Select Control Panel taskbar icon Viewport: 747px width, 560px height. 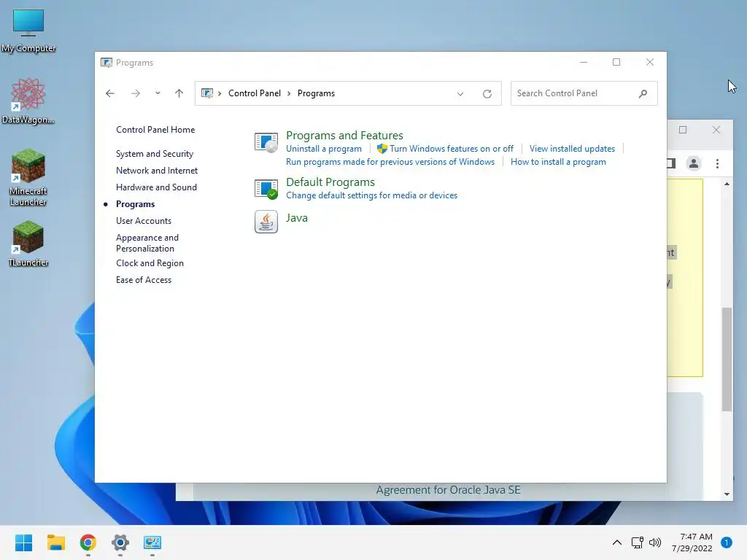[x=152, y=542]
